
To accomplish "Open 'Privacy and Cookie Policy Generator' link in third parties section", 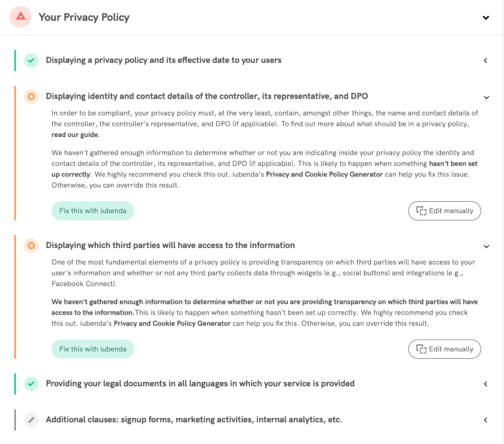I will (x=172, y=323).
